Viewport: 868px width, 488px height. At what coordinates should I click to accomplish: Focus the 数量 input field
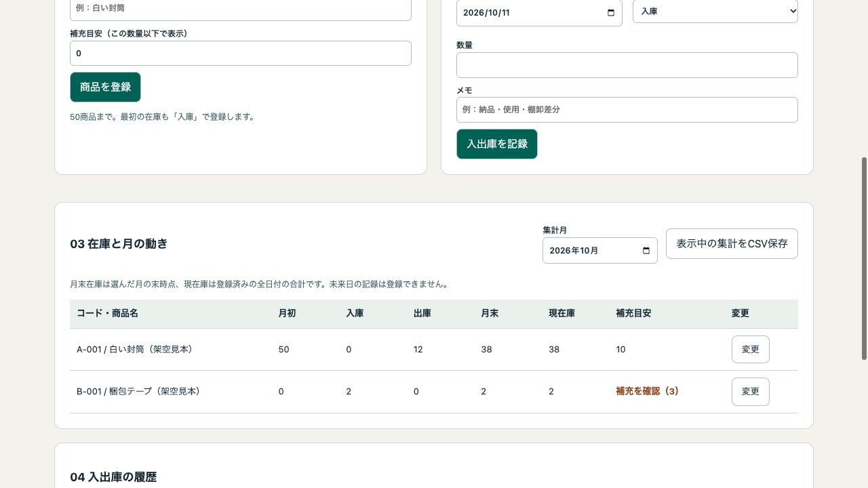coord(627,65)
